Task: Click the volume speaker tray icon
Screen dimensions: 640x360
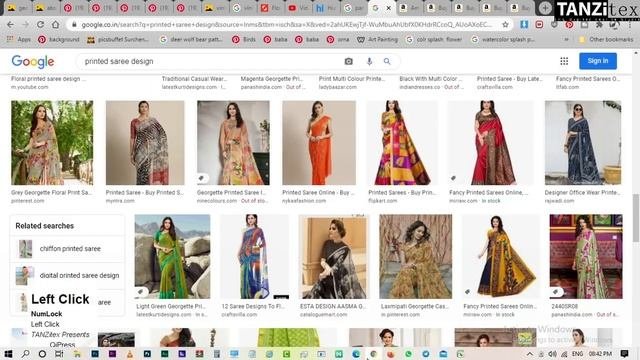Action: 552,354
